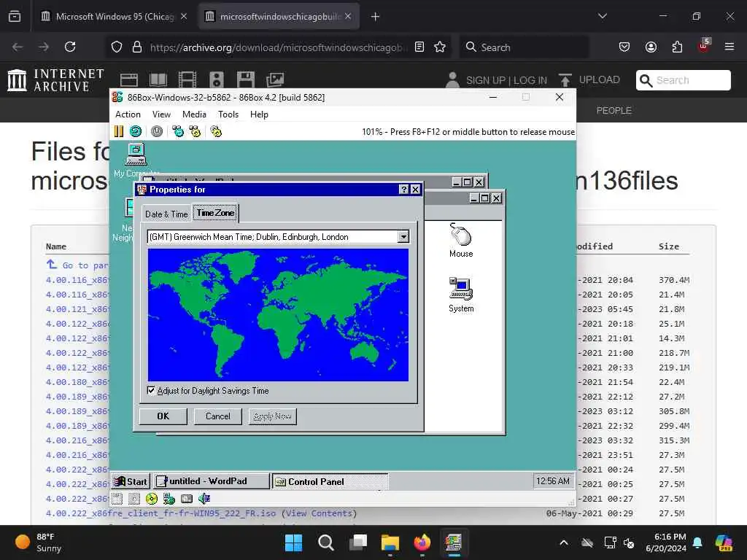Viewport: 747px width, 560px height.
Task: Click the network status bar icon
Action: (x=169, y=499)
